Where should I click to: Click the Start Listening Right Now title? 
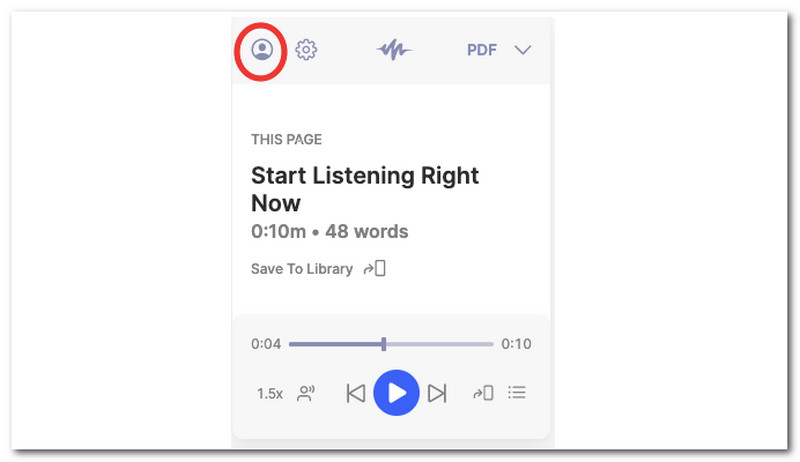tap(365, 189)
